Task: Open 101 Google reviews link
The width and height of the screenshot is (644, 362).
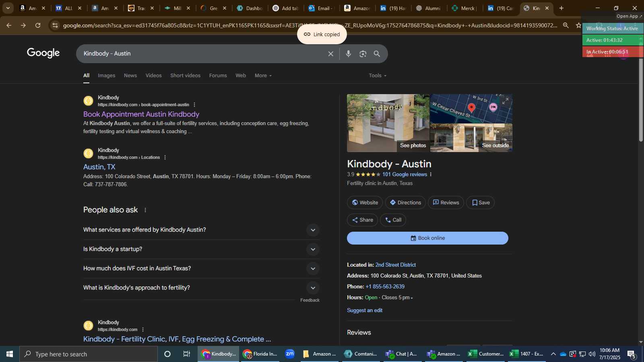Action: point(405,175)
